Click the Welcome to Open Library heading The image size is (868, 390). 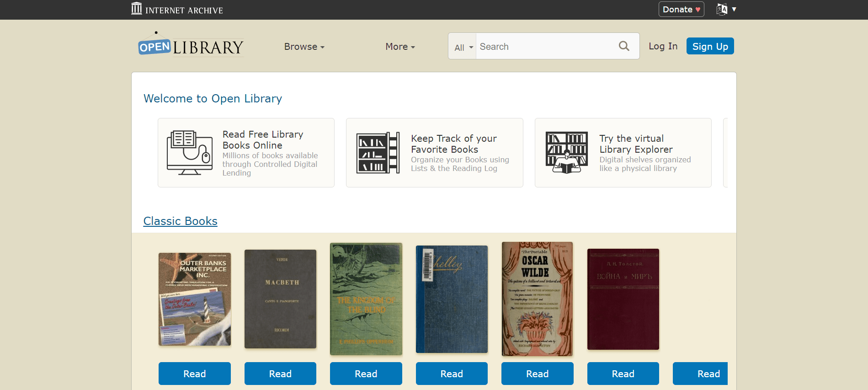point(213,98)
